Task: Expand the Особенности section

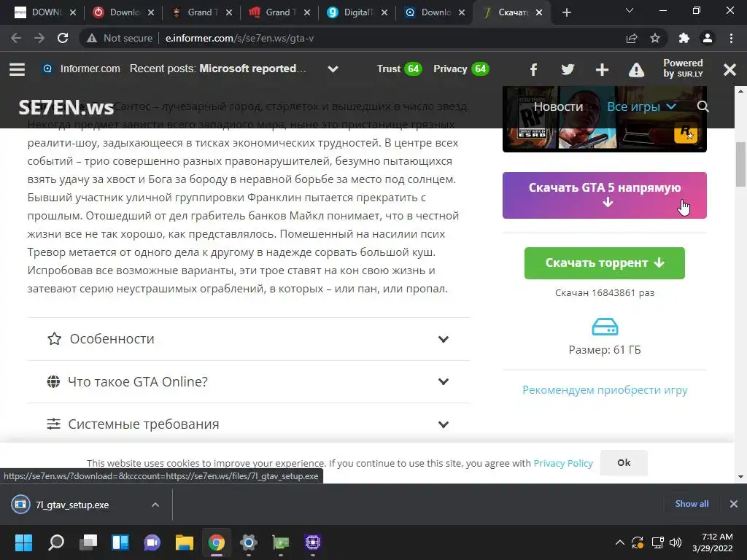Action: coord(249,339)
